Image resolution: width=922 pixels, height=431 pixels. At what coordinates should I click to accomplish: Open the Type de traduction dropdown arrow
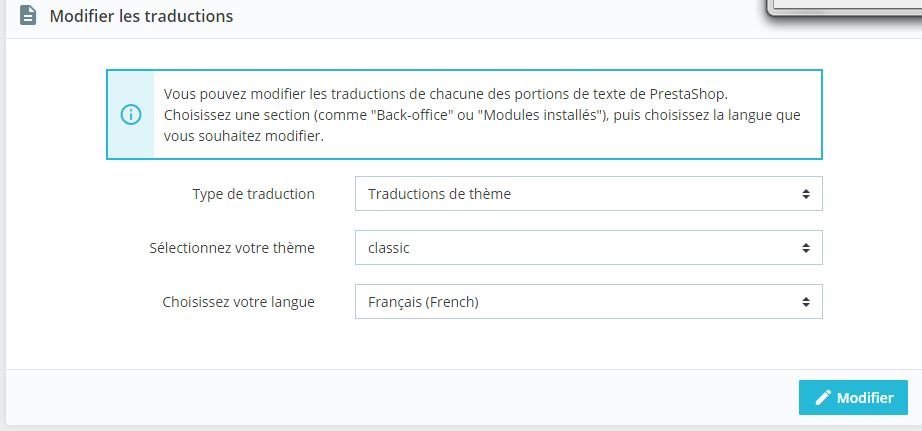[806, 194]
